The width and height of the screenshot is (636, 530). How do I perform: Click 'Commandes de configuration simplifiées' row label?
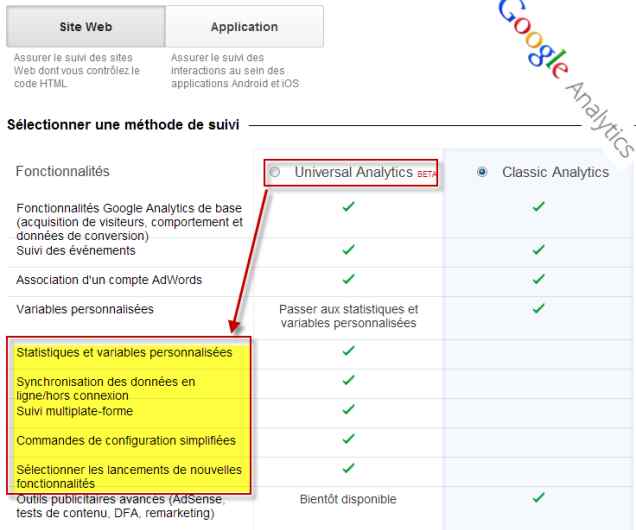click(126, 440)
